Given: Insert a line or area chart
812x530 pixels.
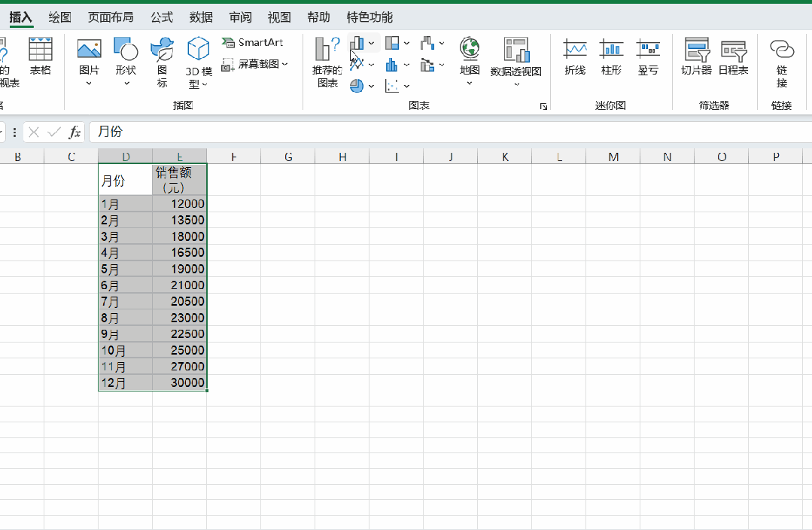Looking at the screenshot, I should 357,64.
